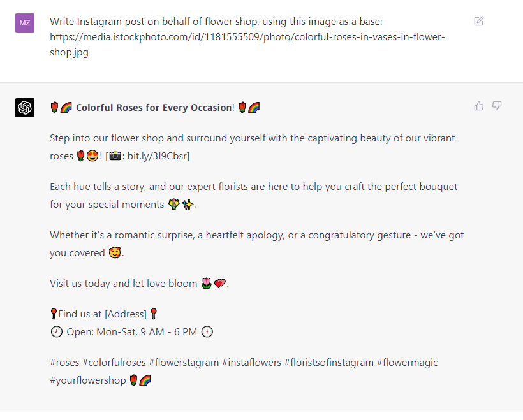Click the #roses hashtag
523x420 pixels.
[64, 363]
